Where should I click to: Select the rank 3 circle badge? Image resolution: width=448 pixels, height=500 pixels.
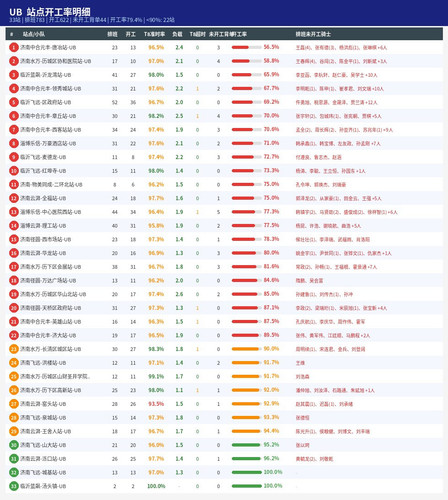pyautogui.click(x=14, y=75)
